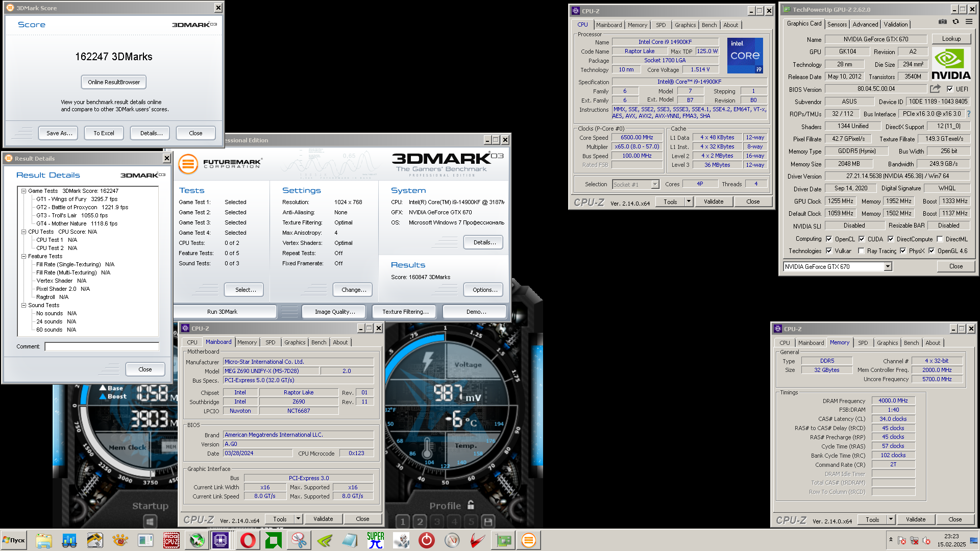Click the Пуск start button
Image resolution: width=980 pixels, height=551 pixels.
point(14,540)
